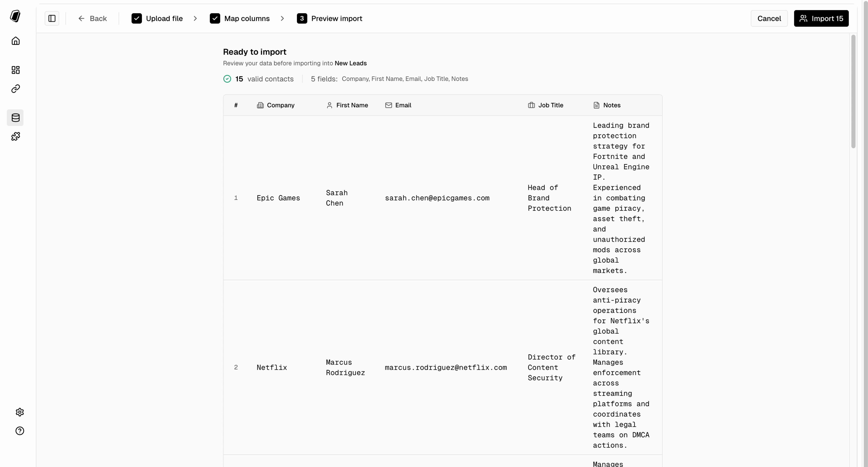Screen dimensions: 868x467
Task: Select the green valid contacts check icon
Action: [x=227, y=79]
